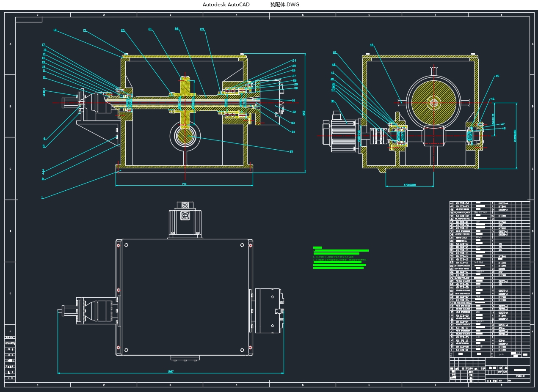Select the three-jaw chuck in the top view

click(270, 310)
